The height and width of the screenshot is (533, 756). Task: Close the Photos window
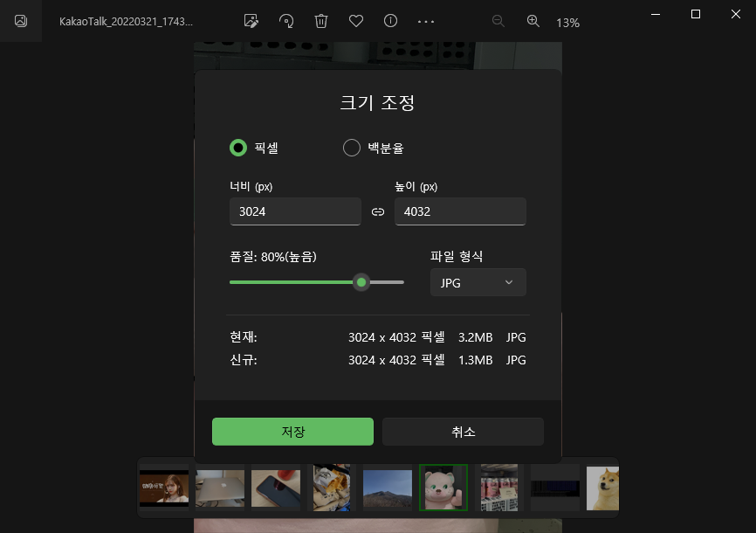(x=735, y=14)
